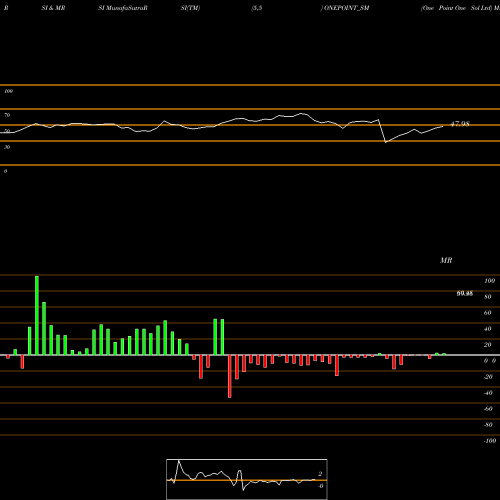Click the 'SI & MR' header text
Screen dimensions: 500x500
pyautogui.click(x=53, y=8)
